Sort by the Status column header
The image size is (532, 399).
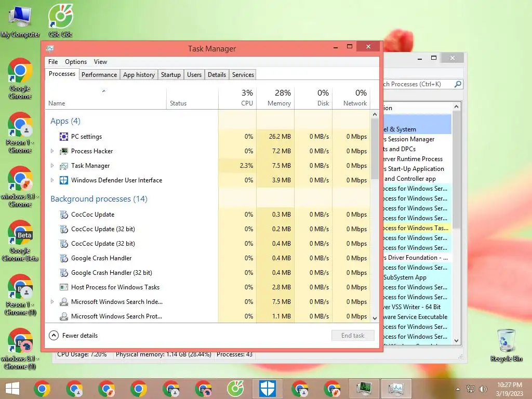click(192, 98)
